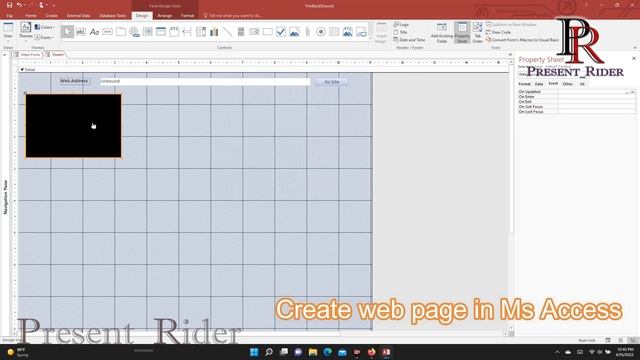
Task: Select the Button control
Action: [x=107, y=32]
